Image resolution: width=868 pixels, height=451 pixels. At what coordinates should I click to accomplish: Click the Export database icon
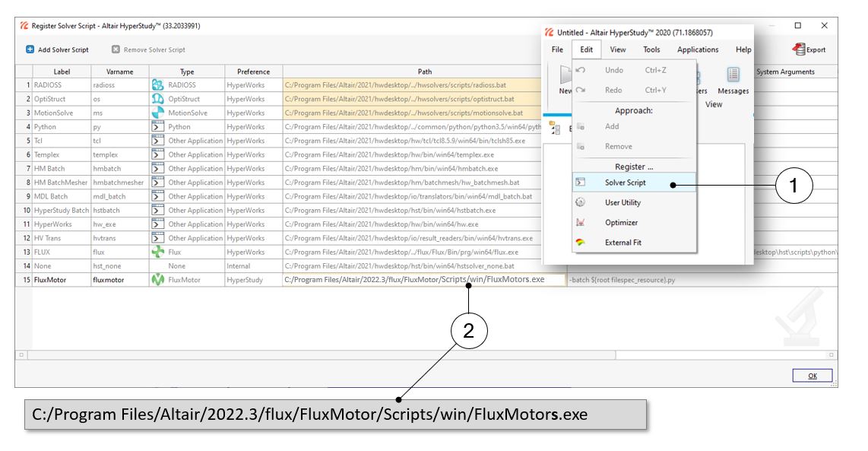coord(799,49)
